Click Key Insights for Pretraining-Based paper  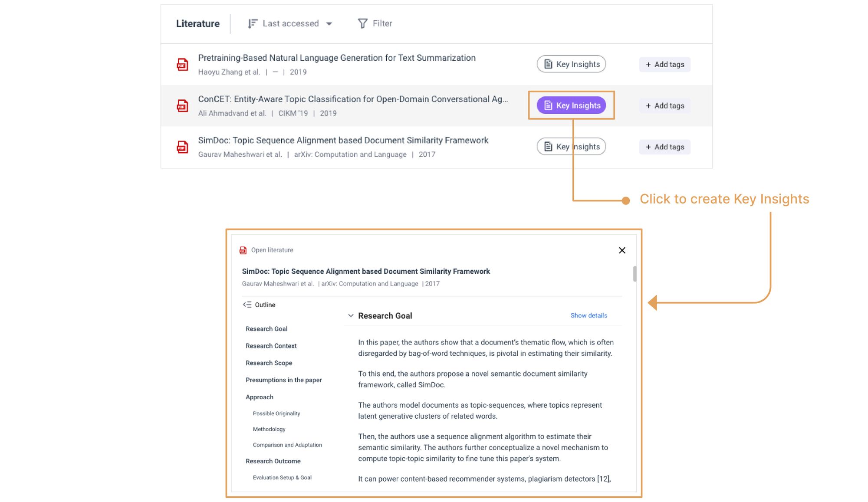point(571,64)
